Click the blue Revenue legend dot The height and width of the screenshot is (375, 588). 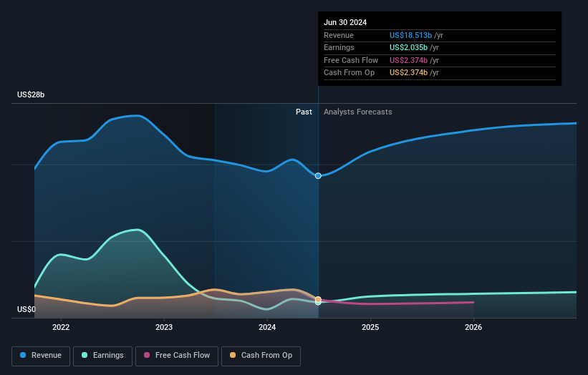click(23, 355)
